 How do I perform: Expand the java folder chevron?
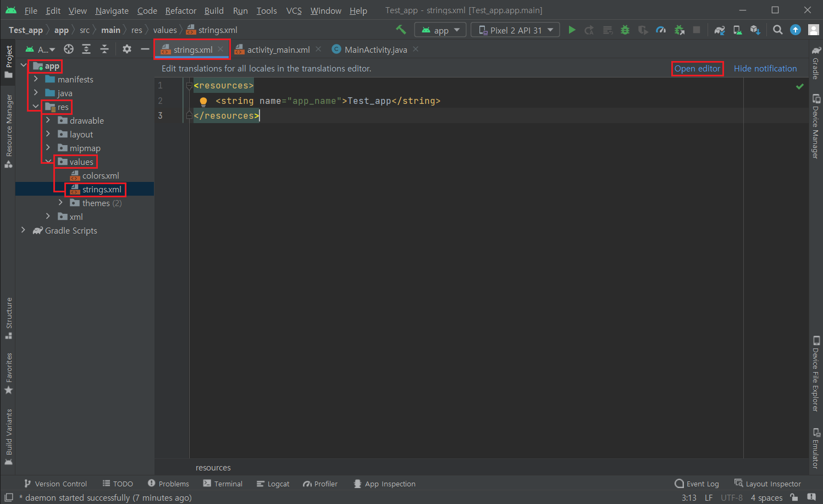36,93
